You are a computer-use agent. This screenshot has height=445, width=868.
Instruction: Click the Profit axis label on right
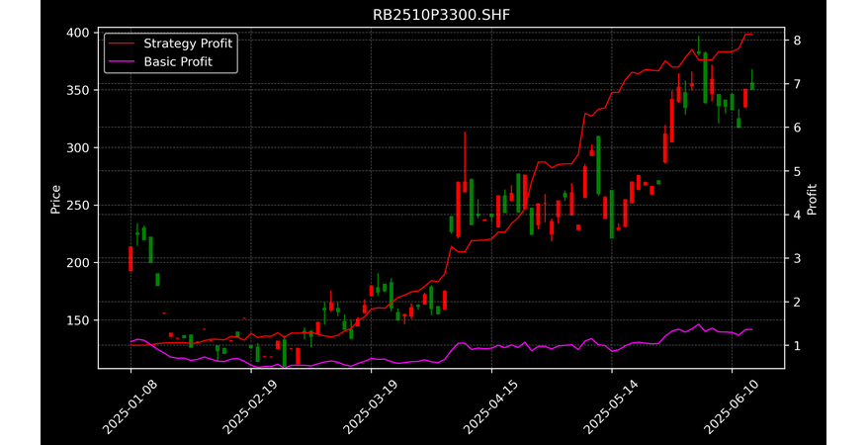pos(812,200)
